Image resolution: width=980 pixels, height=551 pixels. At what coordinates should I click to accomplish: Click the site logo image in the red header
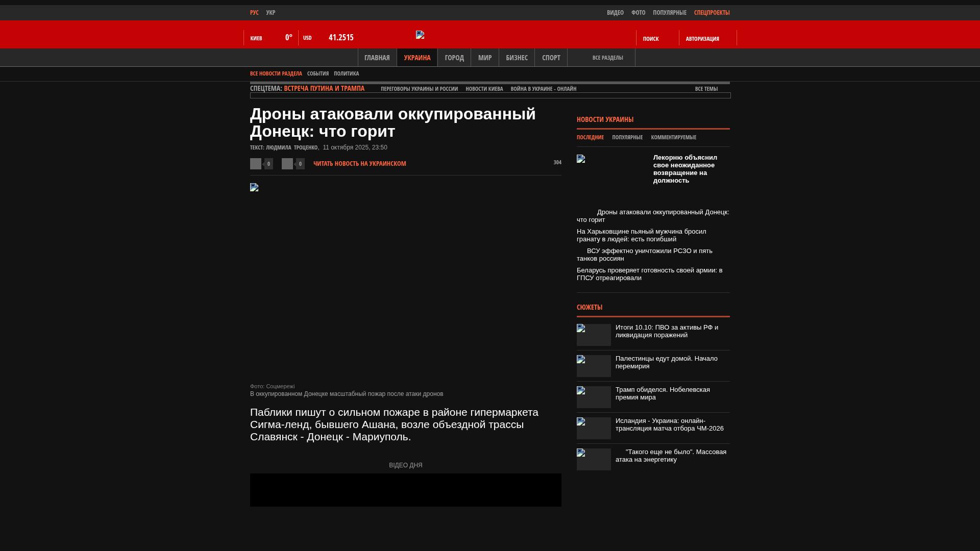[420, 35]
